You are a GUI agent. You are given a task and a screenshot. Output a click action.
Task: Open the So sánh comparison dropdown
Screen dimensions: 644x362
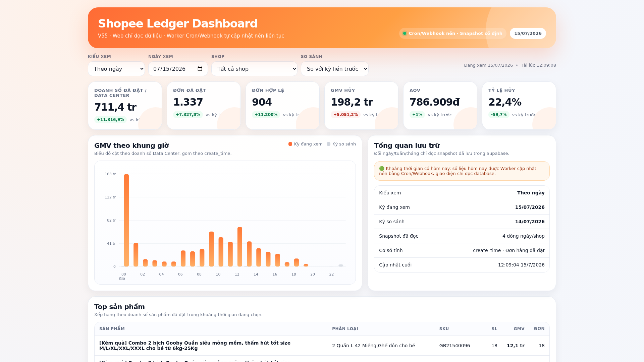(x=335, y=69)
